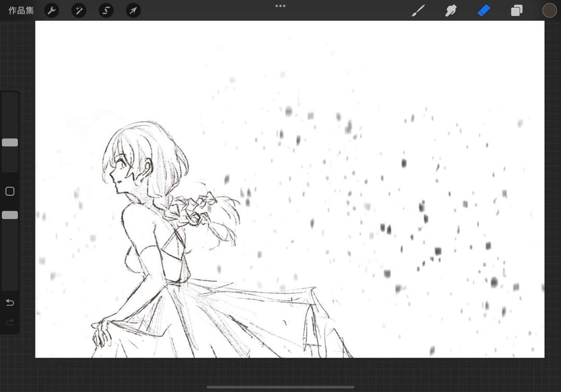Select the Smudge finger tool
The image size is (561, 392).
tap(451, 10)
